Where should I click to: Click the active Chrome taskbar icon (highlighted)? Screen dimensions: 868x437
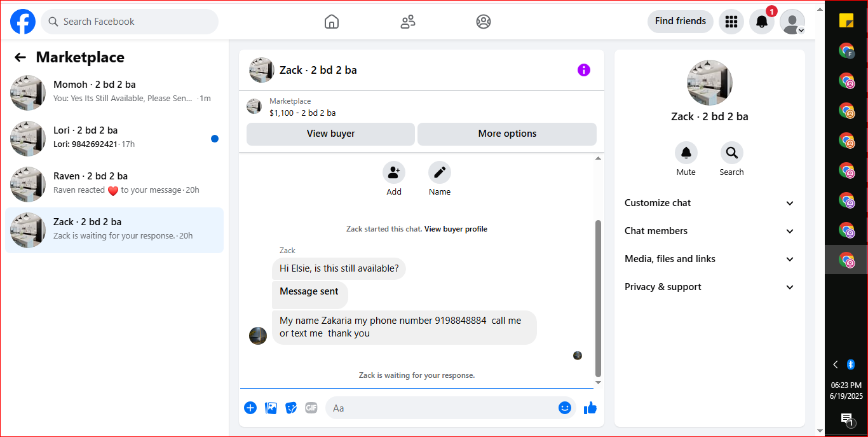coord(846,260)
